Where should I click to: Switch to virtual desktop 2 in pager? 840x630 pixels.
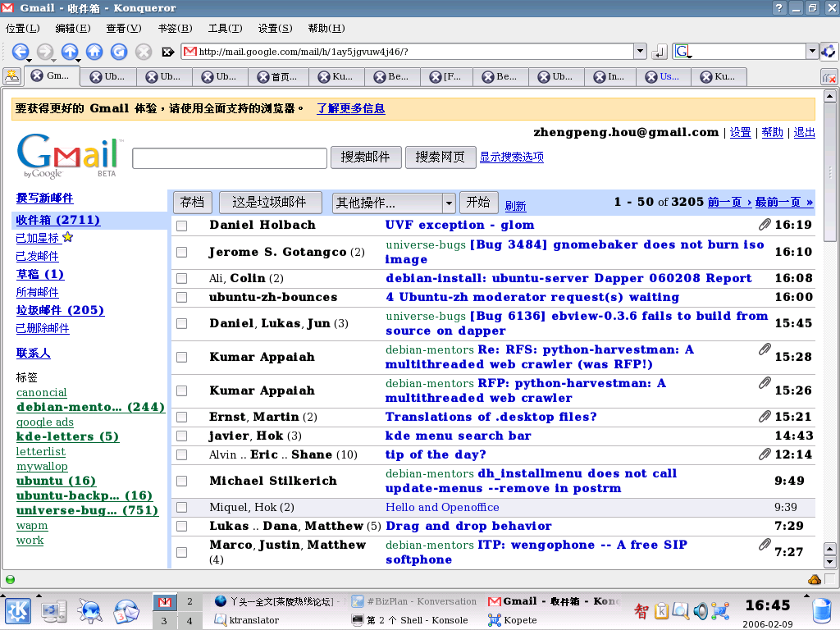coord(189,601)
